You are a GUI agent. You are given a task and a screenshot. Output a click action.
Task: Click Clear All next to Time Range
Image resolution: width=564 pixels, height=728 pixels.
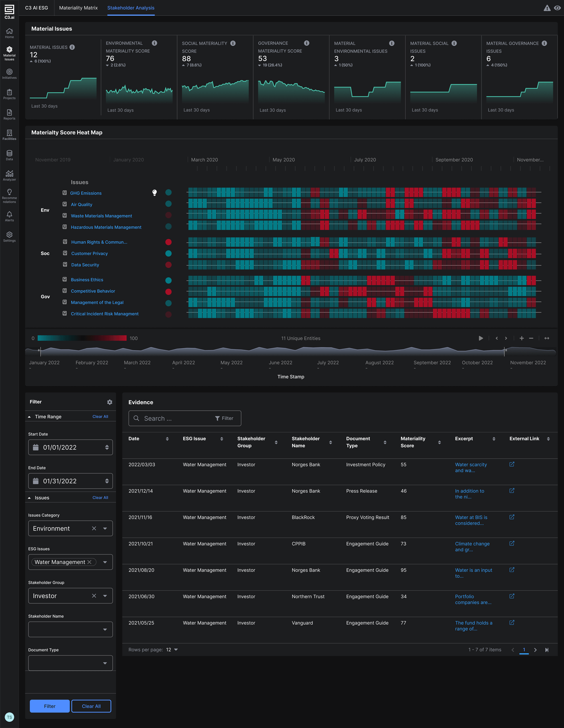(x=100, y=417)
